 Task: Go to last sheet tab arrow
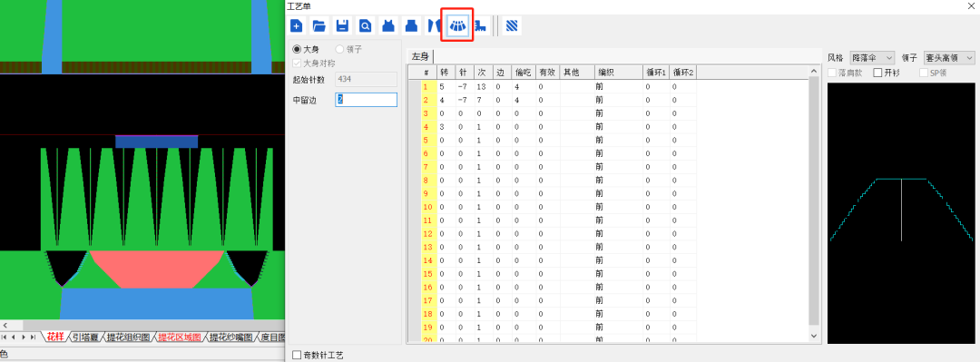coord(34,338)
